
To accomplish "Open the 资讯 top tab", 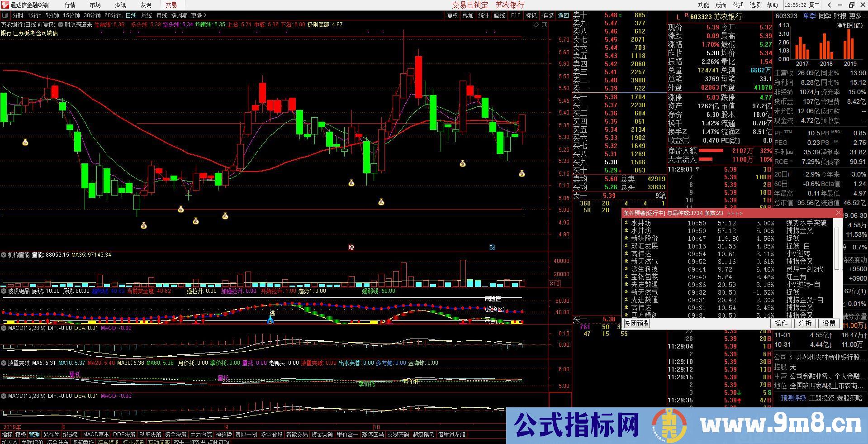I will click(120, 5).
